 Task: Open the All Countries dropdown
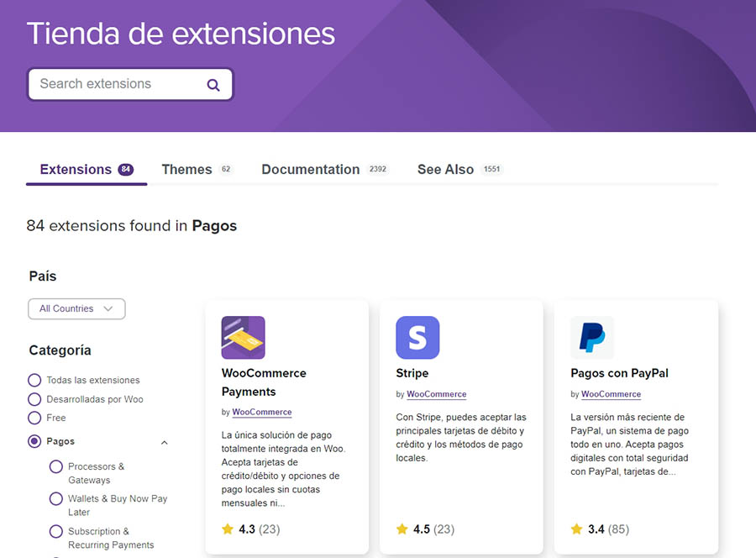point(76,308)
